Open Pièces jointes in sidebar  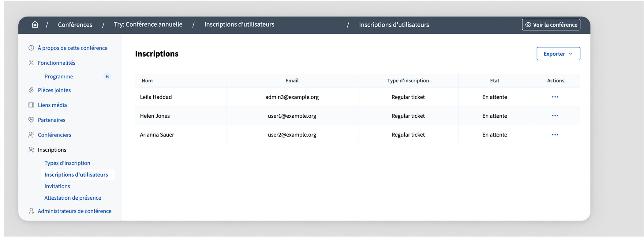[54, 90]
